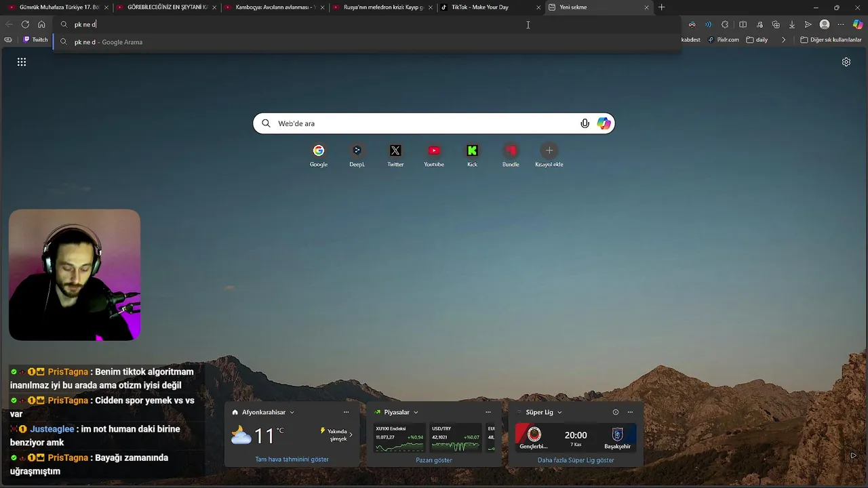Click the Süper Lig card info circle icon
Screen dimensions: 868x488
pos(616,412)
